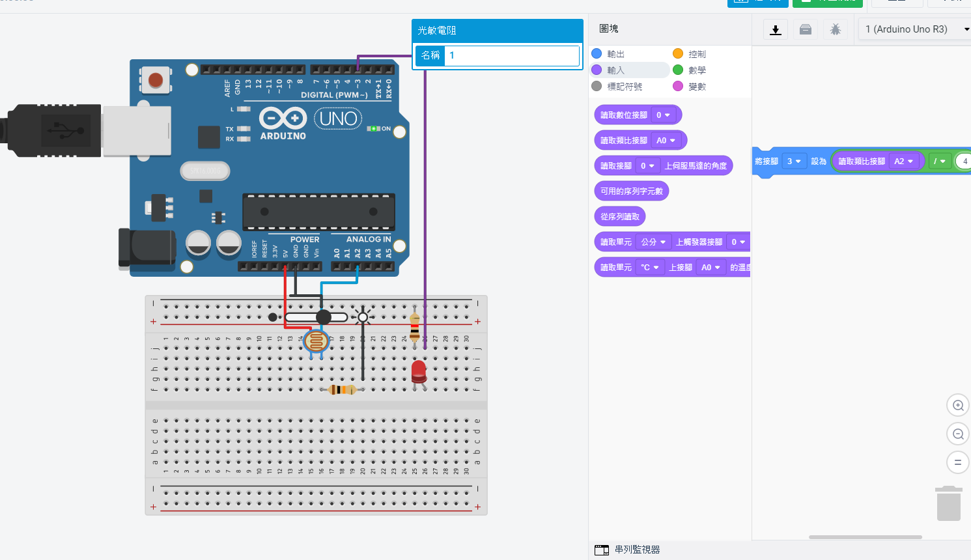The width and height of the screenshot is (971, 560).
Task: Open the division operator dropdown in green block
Action: click(x=939, y=161)
